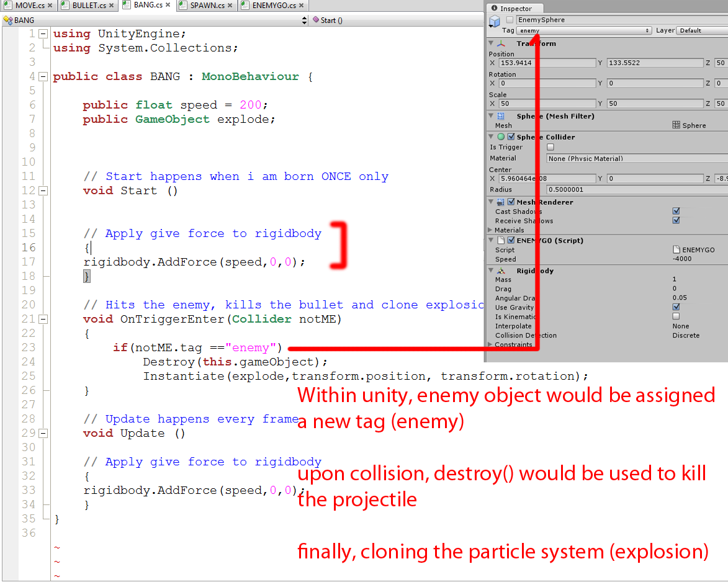This screenshot has width=728, height=582.
Task: Open the Tag dropdown showing enemy
Action: click(583, 30)
